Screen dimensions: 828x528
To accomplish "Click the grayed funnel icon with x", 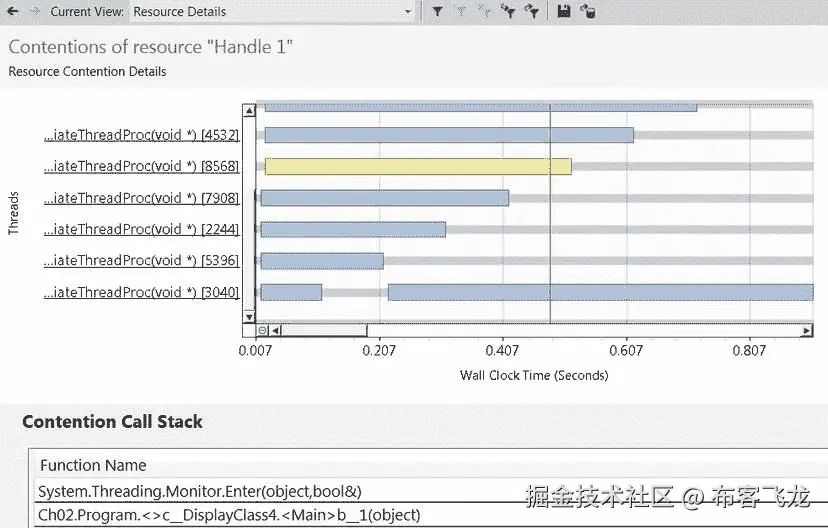I will pos(484,11).
